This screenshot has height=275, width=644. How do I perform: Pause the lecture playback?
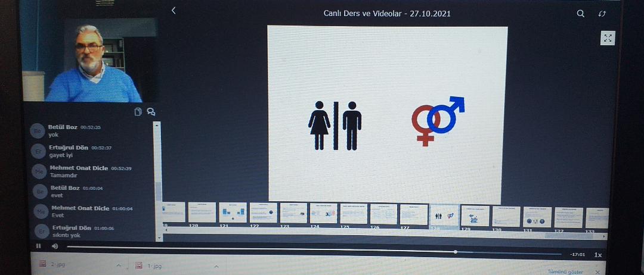(x=38, y=246)
